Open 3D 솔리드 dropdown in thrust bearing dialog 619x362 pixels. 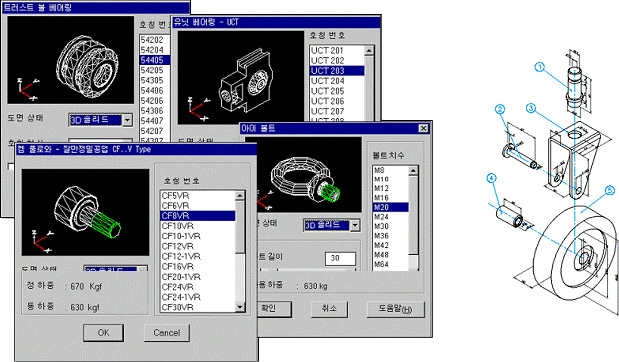(127, 120)
